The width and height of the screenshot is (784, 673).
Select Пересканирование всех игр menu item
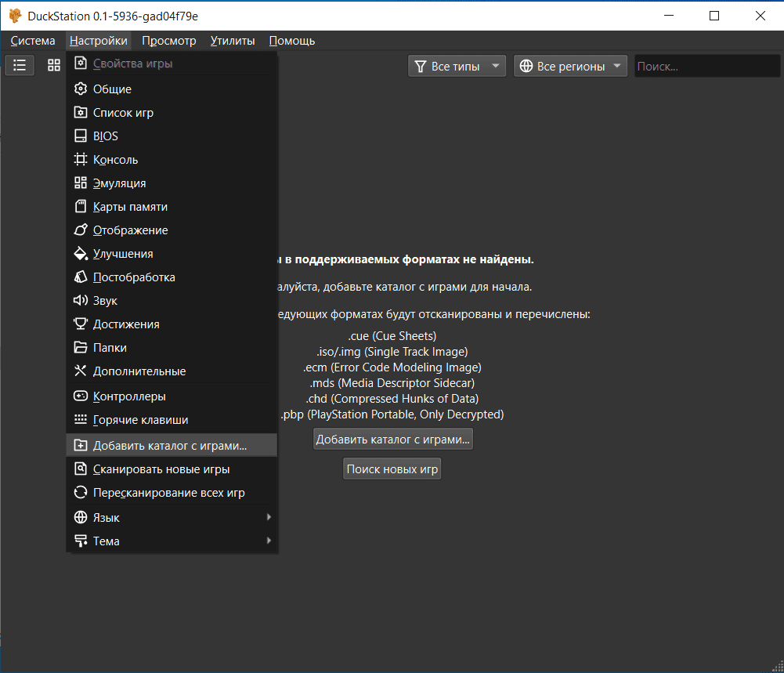pyautogui.click(x=172, y=492)
